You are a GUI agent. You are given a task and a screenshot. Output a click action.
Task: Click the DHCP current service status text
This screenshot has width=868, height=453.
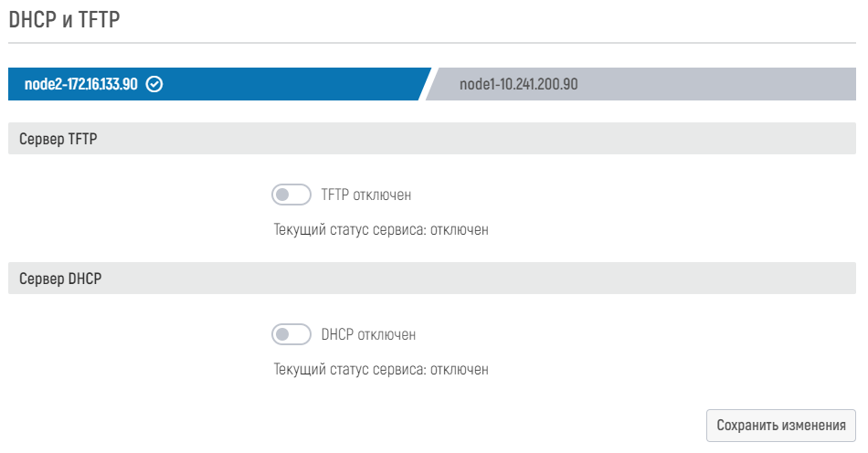381,369
